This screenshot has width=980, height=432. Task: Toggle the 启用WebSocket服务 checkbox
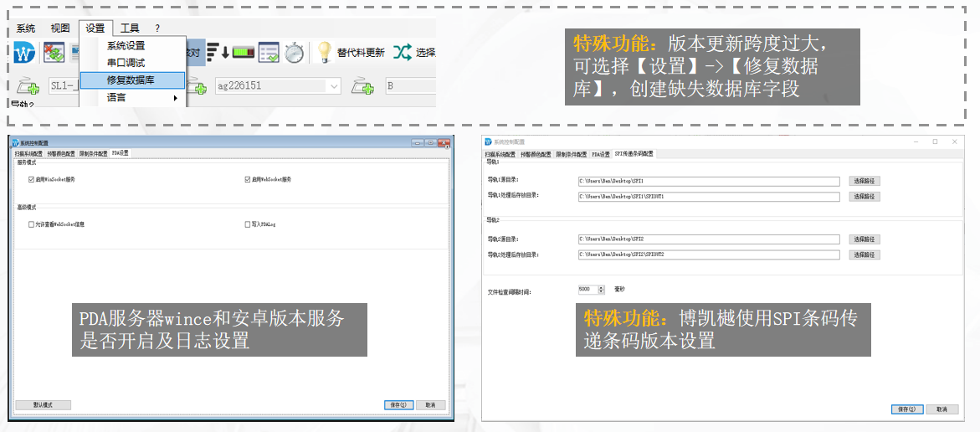pos(248,179)
